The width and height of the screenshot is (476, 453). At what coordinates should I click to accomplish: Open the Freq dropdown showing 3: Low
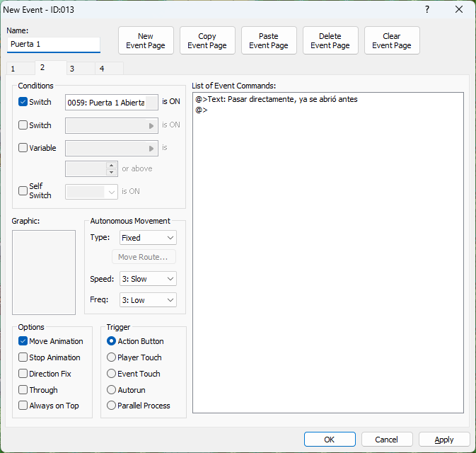pos(148,300)
